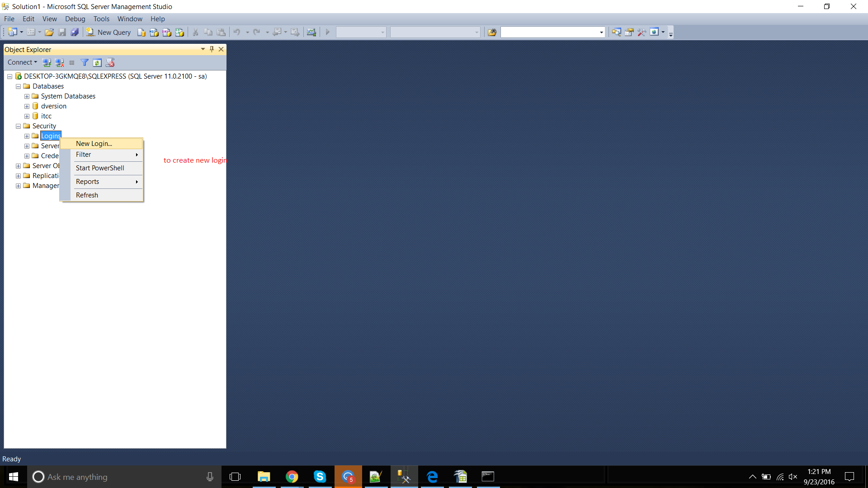Viewport: 868px width, 488px height.
Task: Click the Disconnect server icon in Object Explorer
Action: click(x=59, y=62)
